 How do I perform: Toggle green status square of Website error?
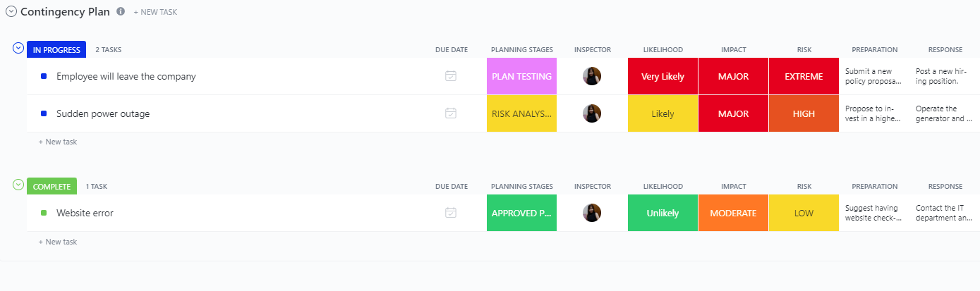tap(44, 213)
